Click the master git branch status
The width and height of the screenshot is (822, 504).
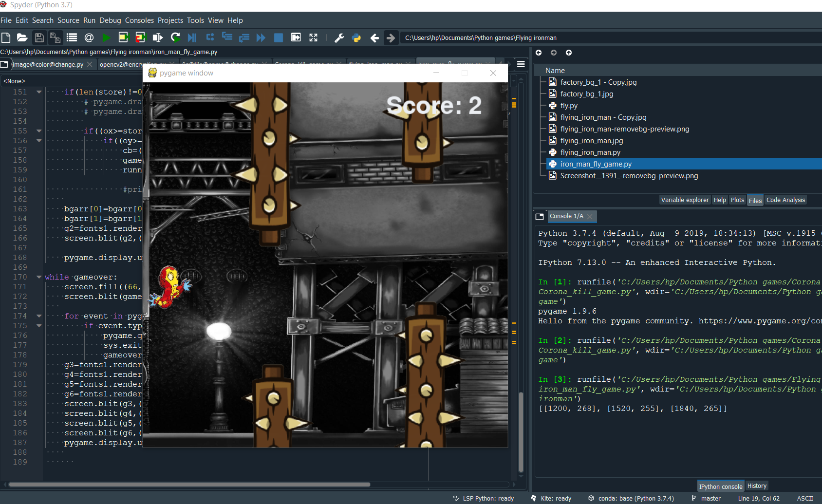(x=706, y=498)
